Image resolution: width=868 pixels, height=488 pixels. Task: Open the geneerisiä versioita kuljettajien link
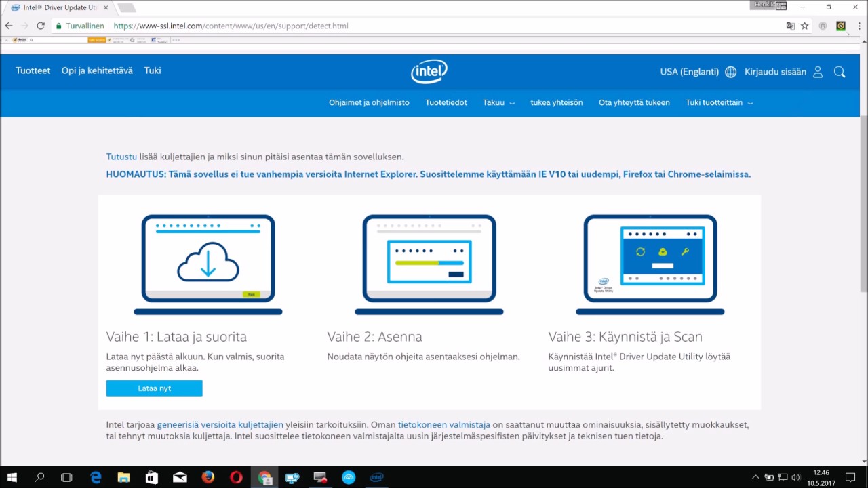coord(220,425)
